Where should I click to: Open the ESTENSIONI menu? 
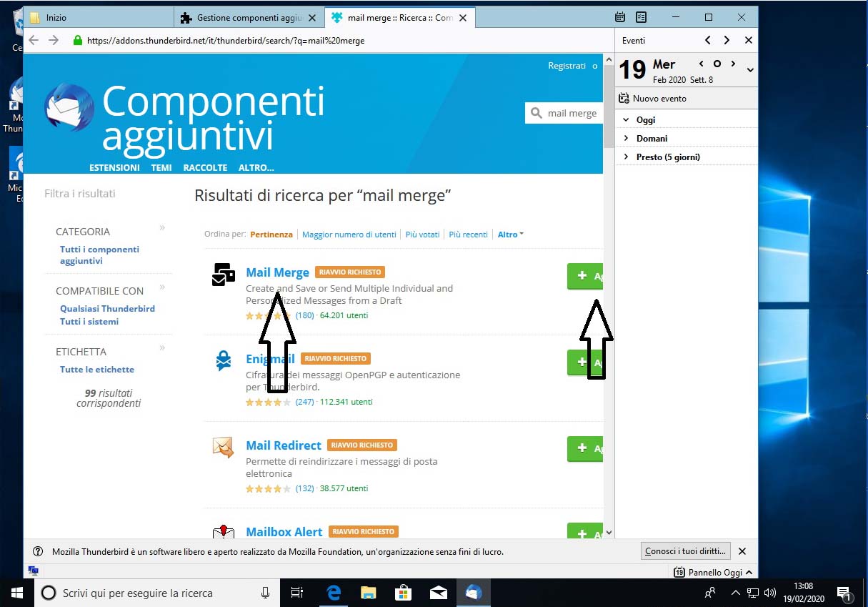pos(114,168)
